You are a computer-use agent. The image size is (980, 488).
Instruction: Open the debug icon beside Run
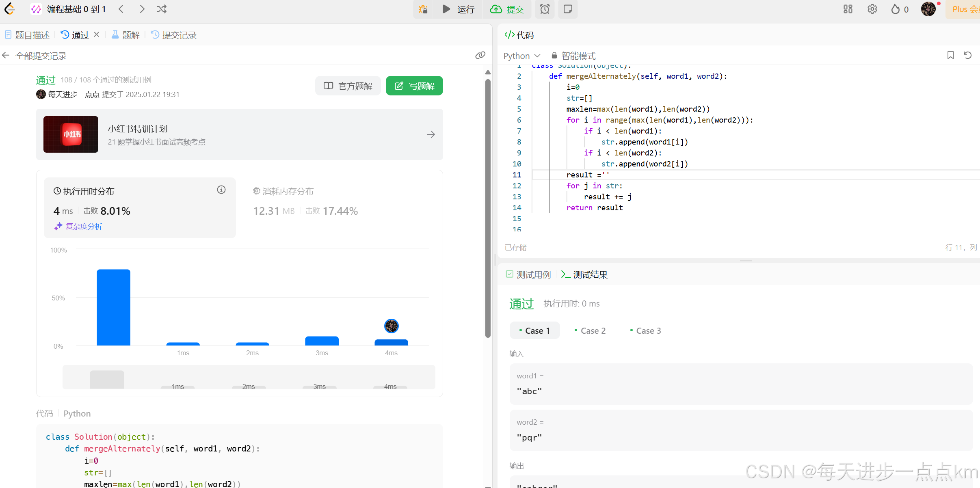[x=423, y=9]
